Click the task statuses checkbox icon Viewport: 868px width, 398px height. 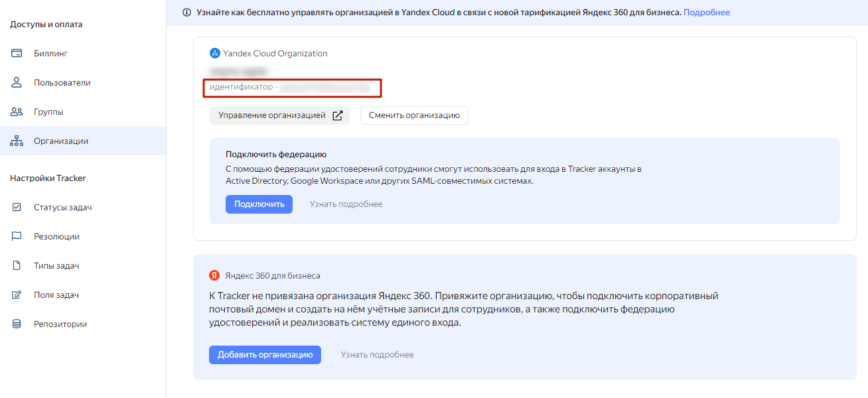pyautogui.click(x=17, y=207)
